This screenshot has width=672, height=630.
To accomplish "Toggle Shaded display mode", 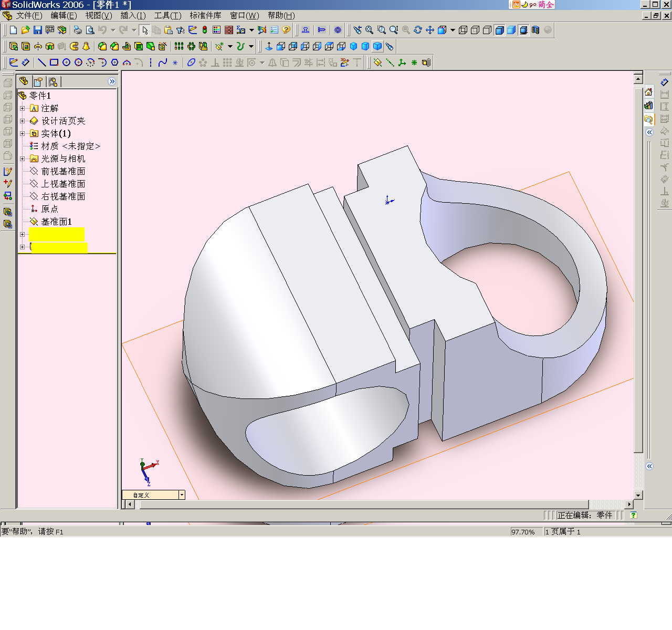I will click(x=511, y=30).
